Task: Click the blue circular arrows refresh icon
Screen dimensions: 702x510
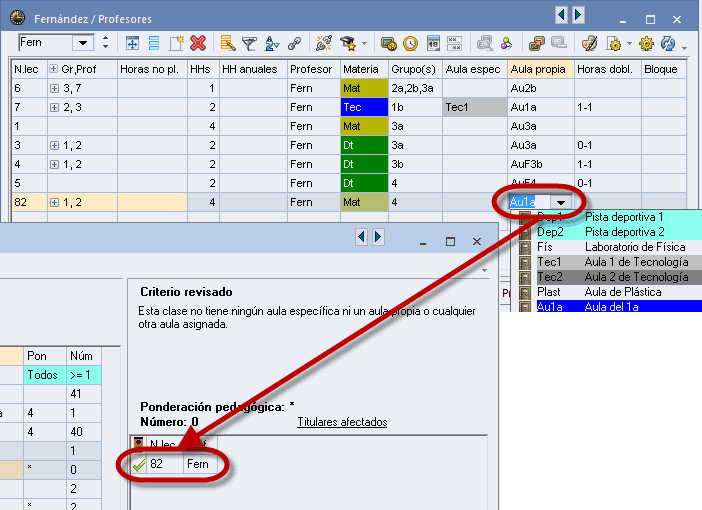Action: coord(668,43)
